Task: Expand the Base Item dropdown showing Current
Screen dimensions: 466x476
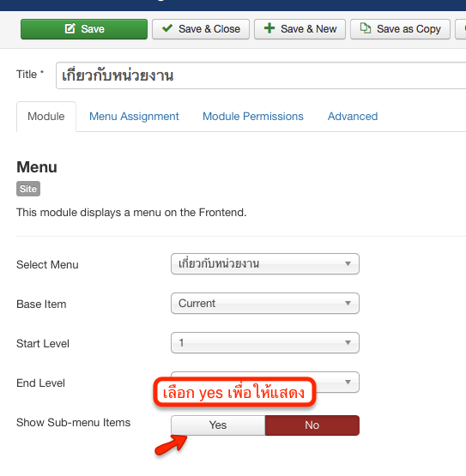Action: (x=265, y=304)
